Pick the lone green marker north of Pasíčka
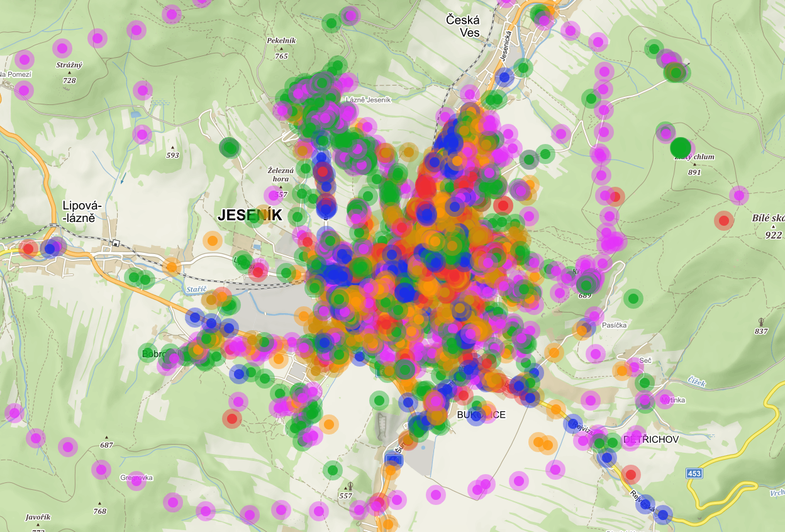 click(x=633, y=298)
